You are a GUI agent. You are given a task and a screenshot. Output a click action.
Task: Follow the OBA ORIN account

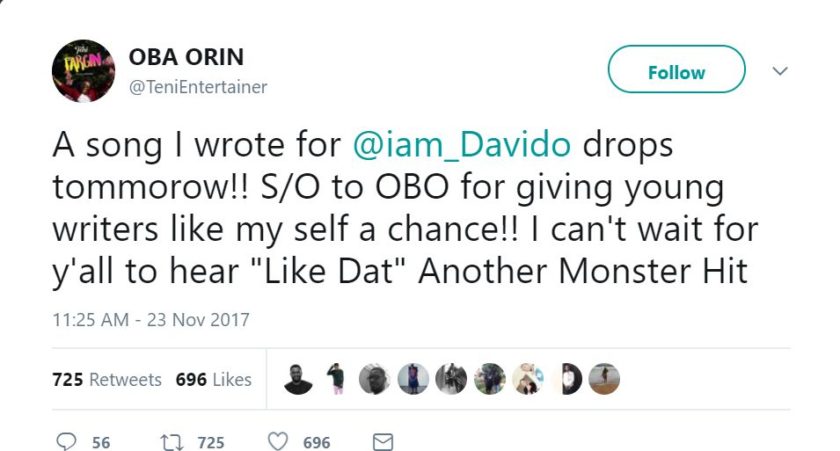tap(676, 70)
